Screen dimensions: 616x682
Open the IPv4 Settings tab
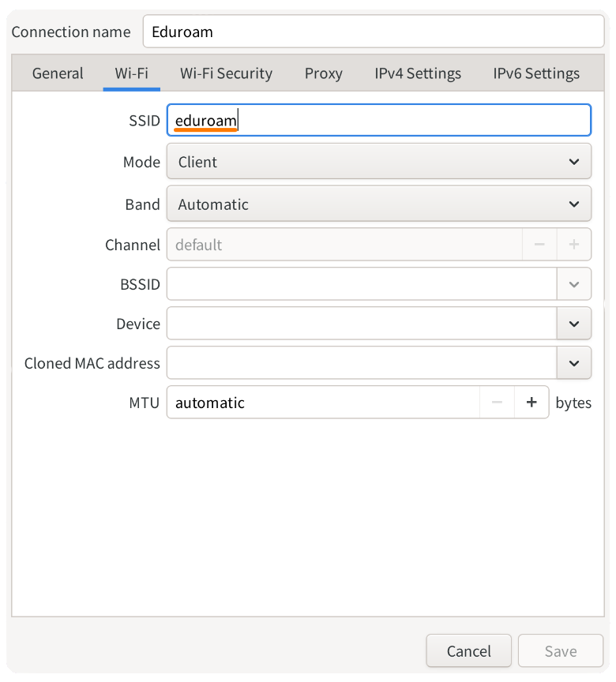[418, 73]
